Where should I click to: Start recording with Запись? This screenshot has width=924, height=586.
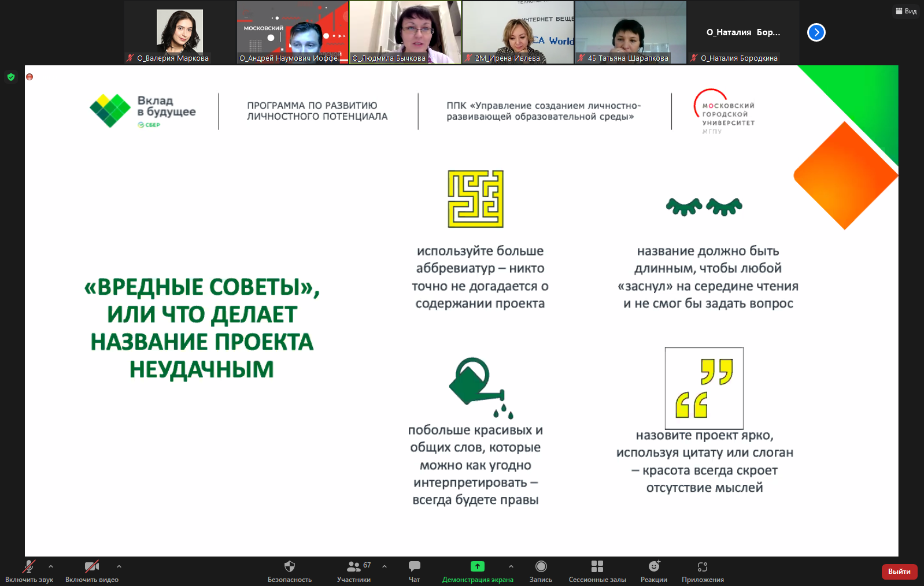(541, 571)
